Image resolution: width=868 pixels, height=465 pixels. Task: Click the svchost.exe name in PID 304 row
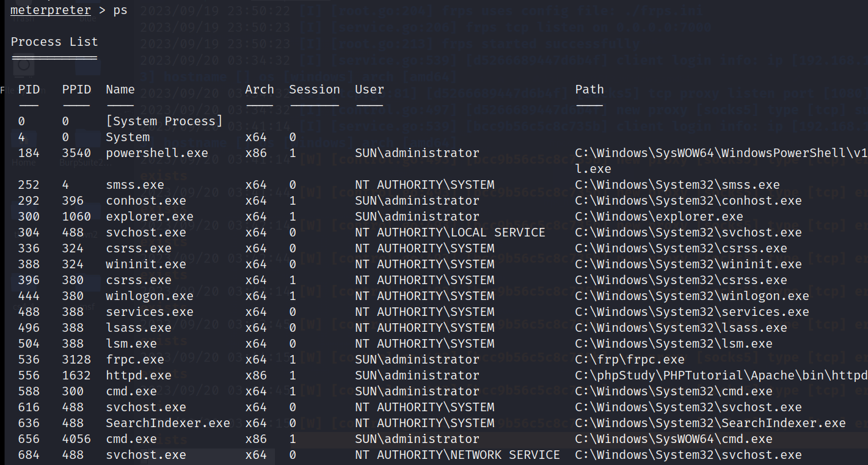coord(146,232)
